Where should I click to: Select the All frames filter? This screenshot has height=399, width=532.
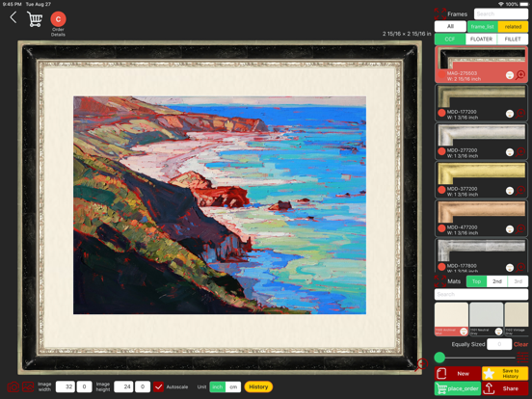click(x=450, y=26)
